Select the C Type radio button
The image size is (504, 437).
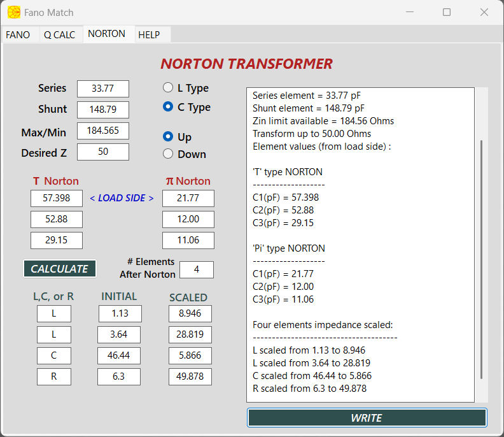coord(168,107)
